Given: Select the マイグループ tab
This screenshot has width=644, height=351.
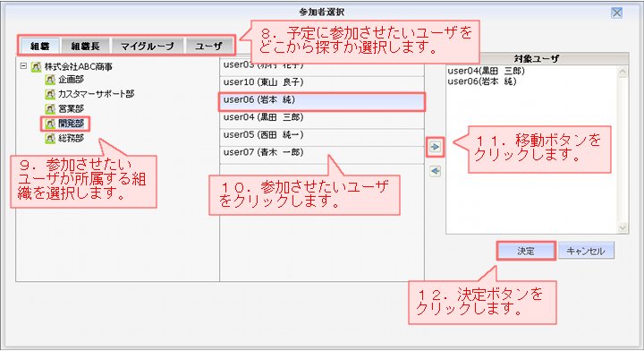Looking at the screenshot, I should pos(147,46).
